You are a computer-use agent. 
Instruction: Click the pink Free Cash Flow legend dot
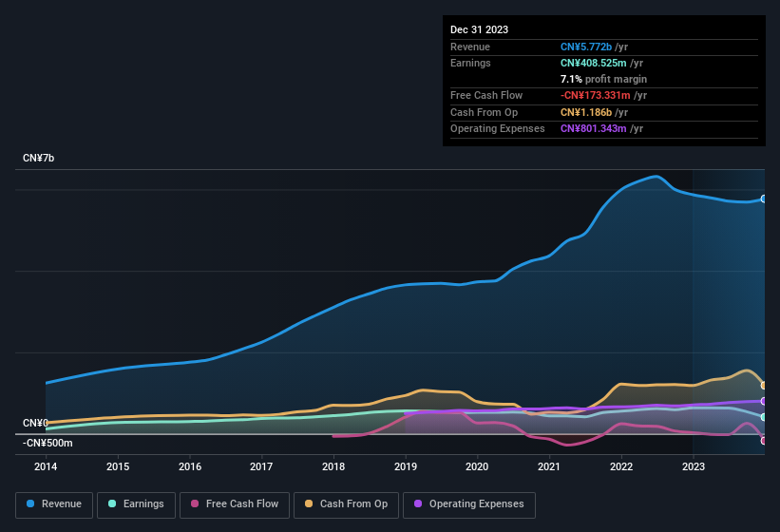pos(195,503)
